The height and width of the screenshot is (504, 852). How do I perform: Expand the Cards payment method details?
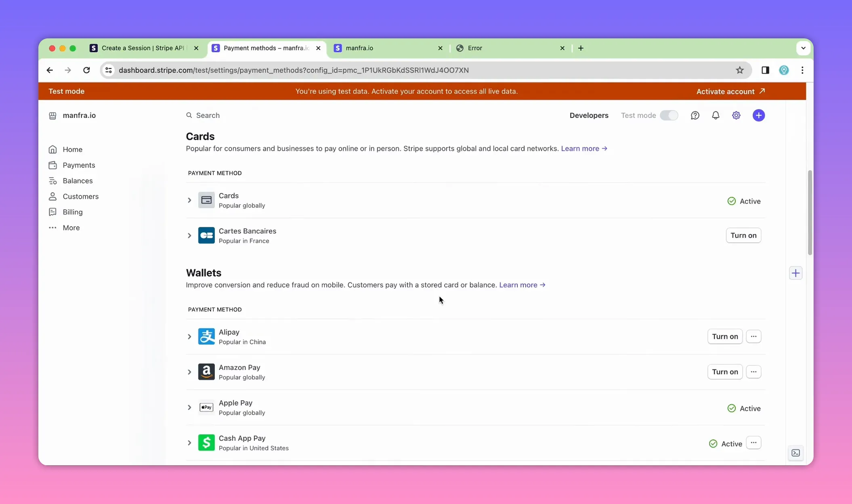click(x=189, y=200)
